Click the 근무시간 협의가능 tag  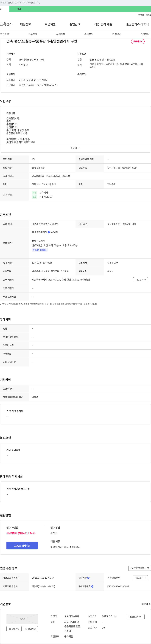pos(40,250)
